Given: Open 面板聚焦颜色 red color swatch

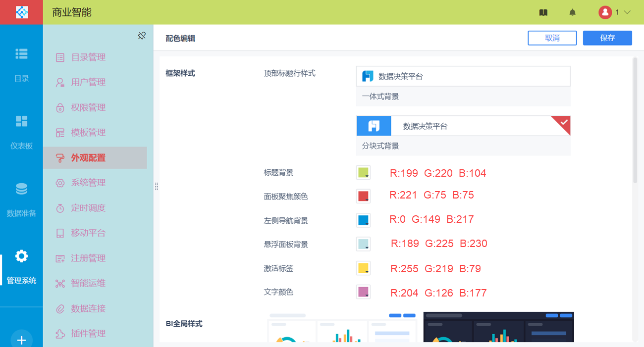Looking at the screenshot, I should (363, 196).
